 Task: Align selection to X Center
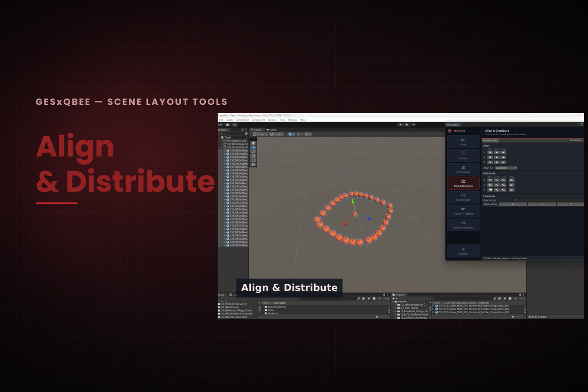tap(497, 152)
